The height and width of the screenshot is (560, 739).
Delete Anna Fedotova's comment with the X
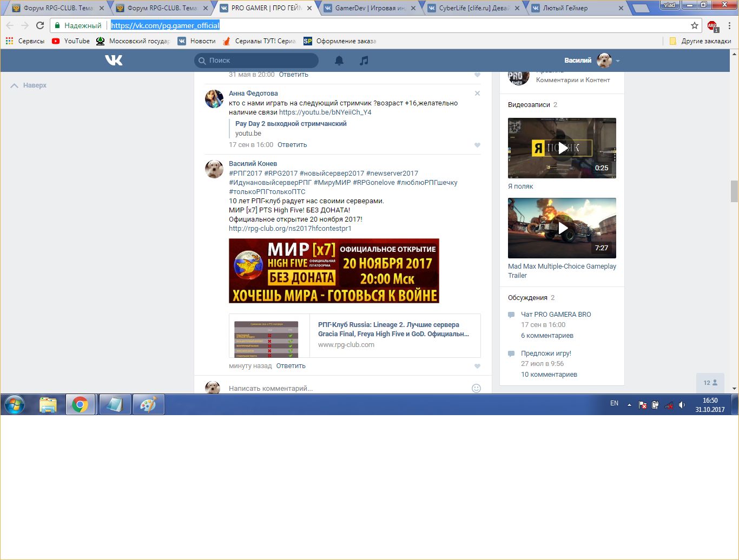tap(477, 94)
